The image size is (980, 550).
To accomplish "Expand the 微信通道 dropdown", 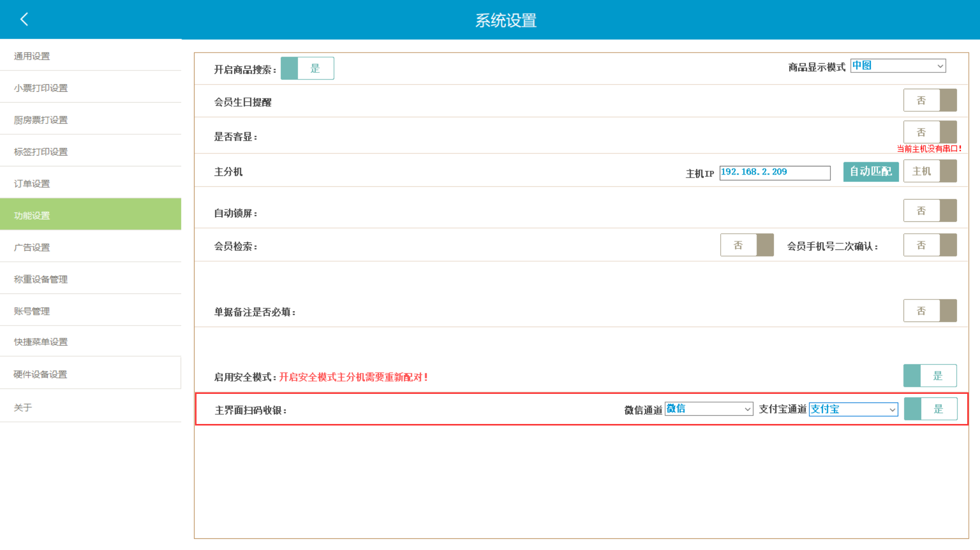I will 708,409.
